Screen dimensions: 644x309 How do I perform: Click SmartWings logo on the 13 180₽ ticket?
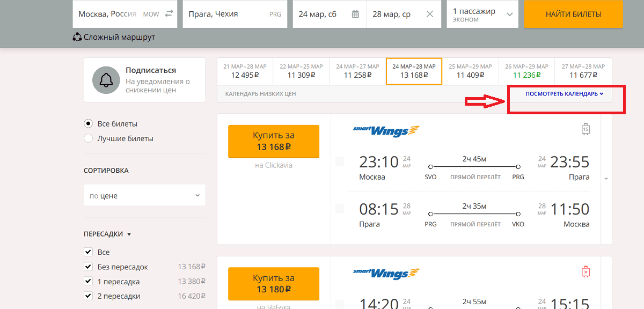[x=386, y=274]
